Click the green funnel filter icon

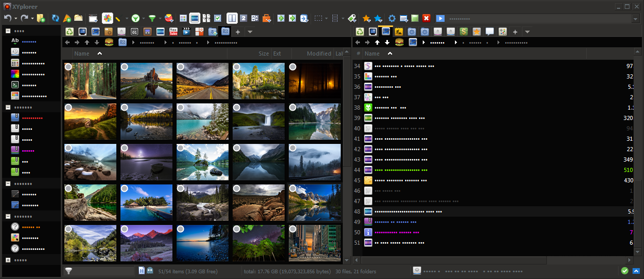152,18
